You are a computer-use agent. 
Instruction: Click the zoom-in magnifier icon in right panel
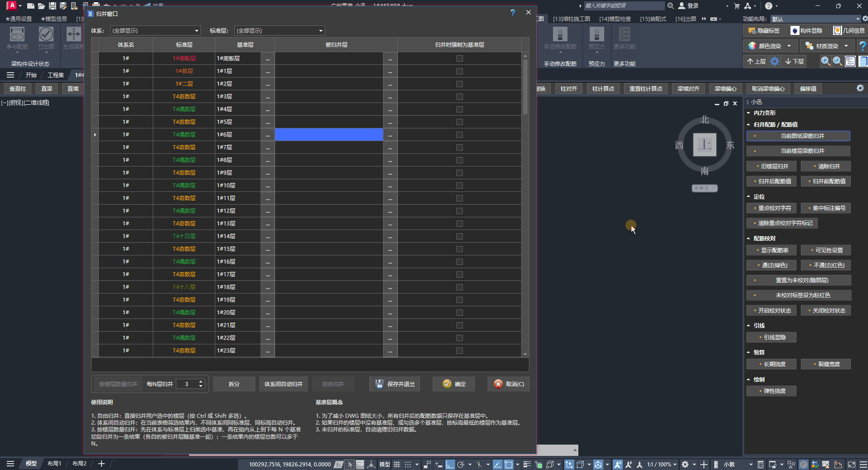[x=826, y=61]
